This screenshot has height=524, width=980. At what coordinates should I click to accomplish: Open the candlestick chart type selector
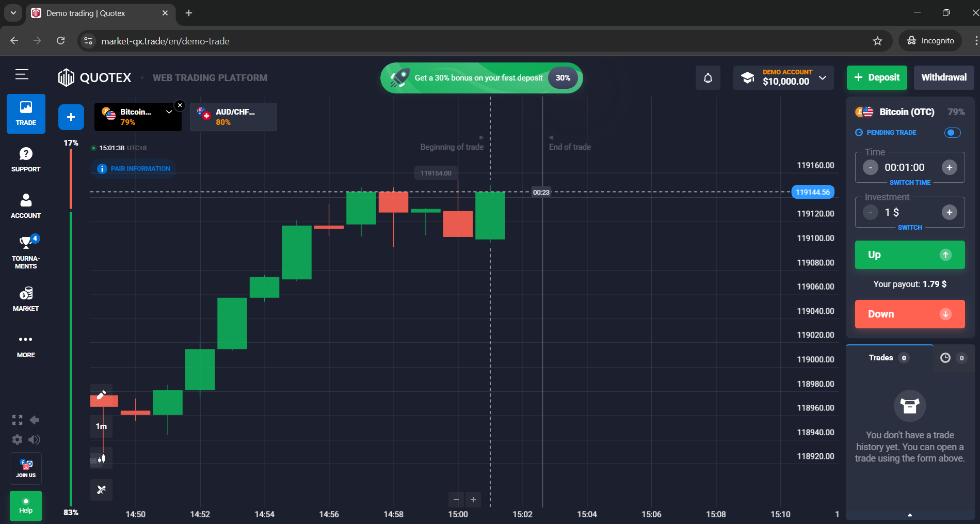102,458
